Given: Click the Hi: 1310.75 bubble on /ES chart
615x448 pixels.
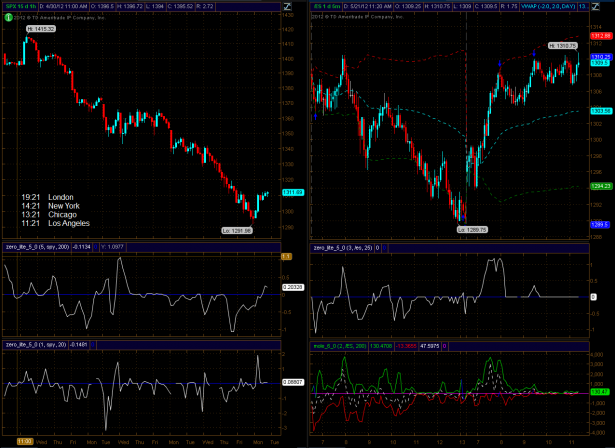Looking at the screenshot, I should (x=562, y=46).
